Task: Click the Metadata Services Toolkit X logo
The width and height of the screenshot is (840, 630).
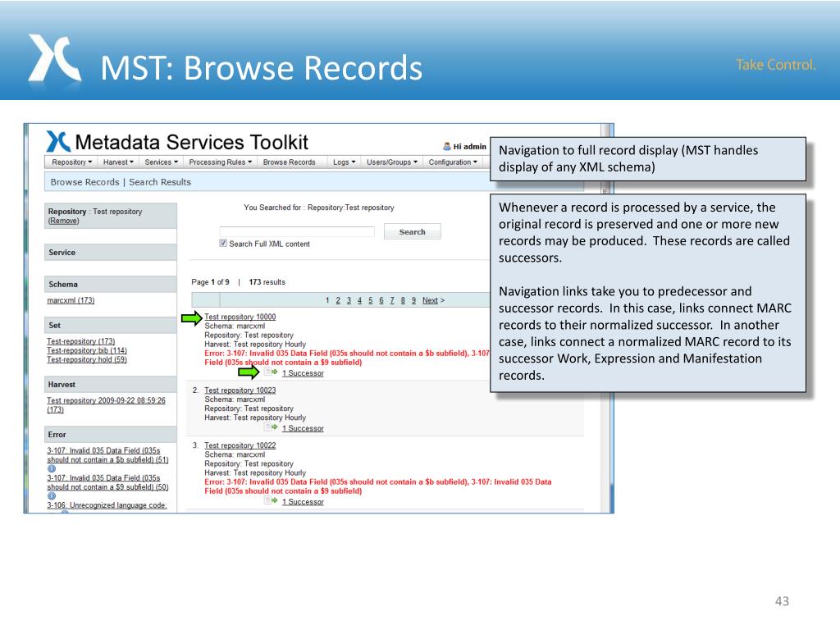Action: coord(58,142)
